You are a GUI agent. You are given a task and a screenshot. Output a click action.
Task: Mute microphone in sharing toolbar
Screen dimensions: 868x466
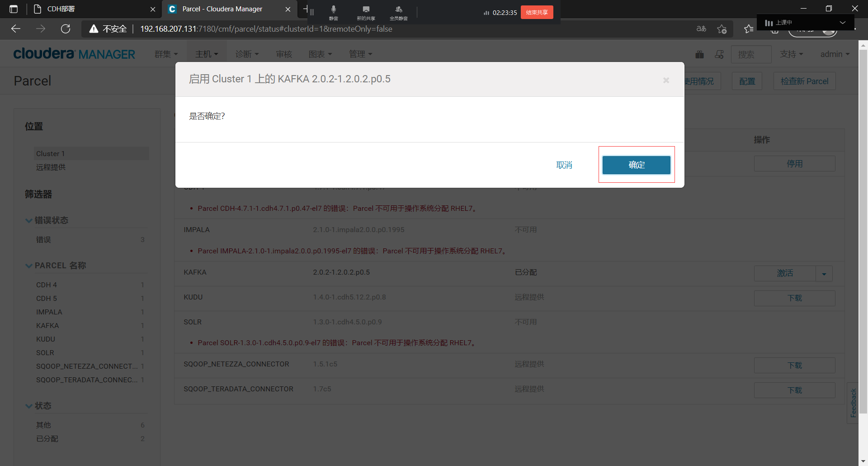click(334, 12)
